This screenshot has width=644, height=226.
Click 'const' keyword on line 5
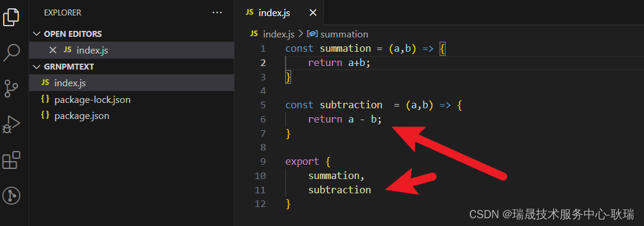point(299,105)
